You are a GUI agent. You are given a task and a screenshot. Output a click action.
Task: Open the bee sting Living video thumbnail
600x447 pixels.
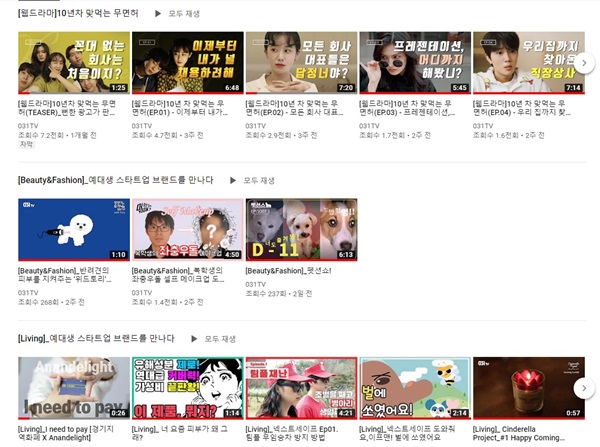point(414,388)
